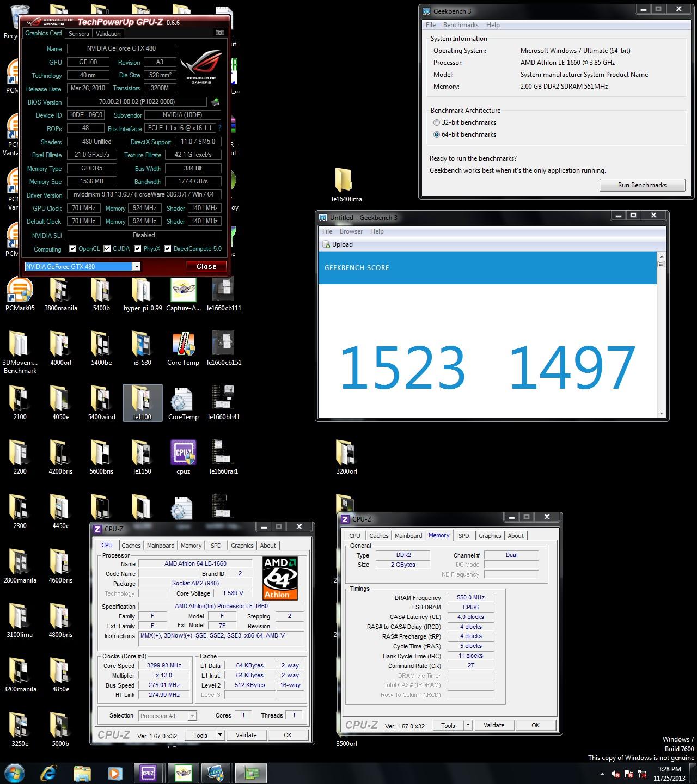Viewport: 697px width, 784px height.
Task: Click Geekbench results scrollbar down arrow
Action: click(662, 414)
